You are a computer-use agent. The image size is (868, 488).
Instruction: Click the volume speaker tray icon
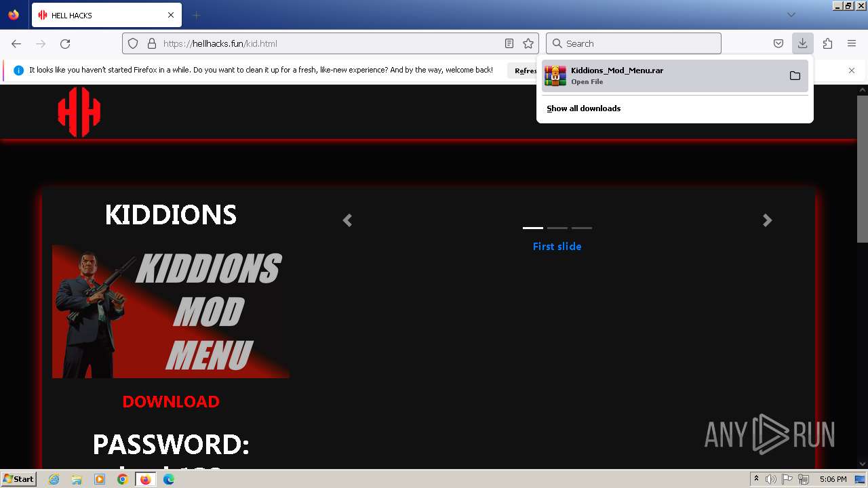point(771,479)
